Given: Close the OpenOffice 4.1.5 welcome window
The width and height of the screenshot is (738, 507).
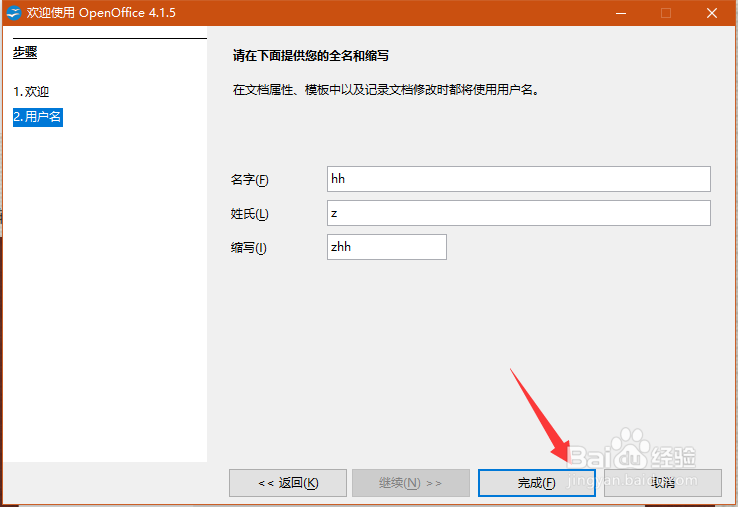Looking at the screenshot, I should 712,13.
